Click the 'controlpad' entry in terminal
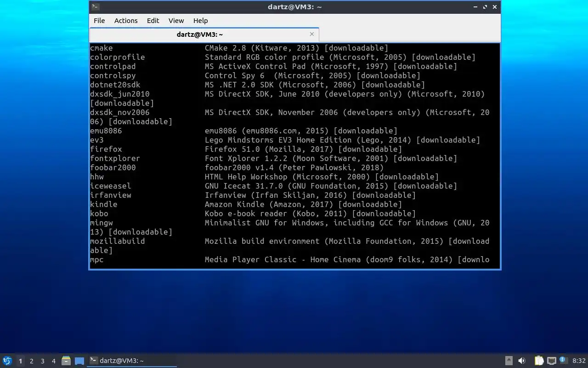This screenshot has width=588, height=368. tap(113, 66)
